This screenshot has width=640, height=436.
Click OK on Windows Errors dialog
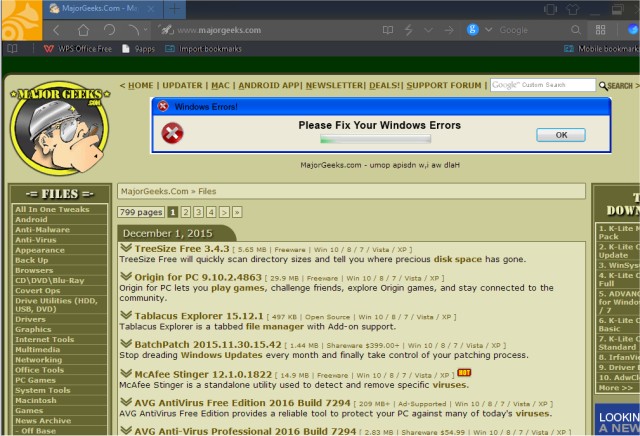tap(561, 135)
